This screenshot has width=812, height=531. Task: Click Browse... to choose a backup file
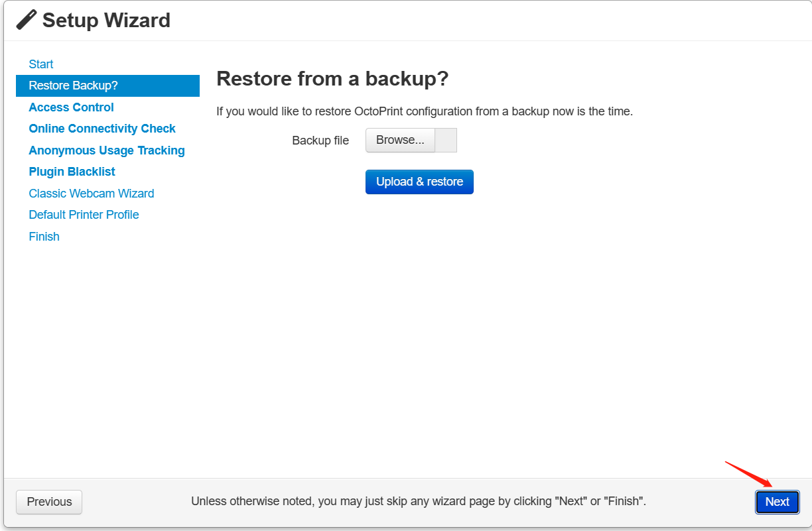pos(400,141)
